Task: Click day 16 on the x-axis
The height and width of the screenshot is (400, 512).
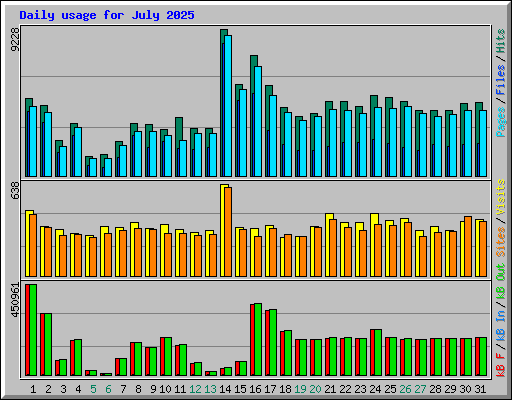Action: point(255,389)
